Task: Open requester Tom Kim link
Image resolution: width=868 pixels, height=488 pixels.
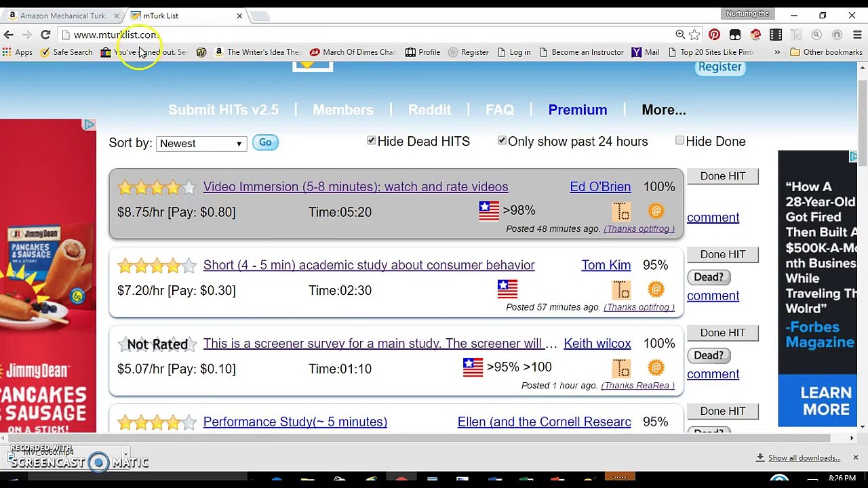Action: [x=606, y=265]
